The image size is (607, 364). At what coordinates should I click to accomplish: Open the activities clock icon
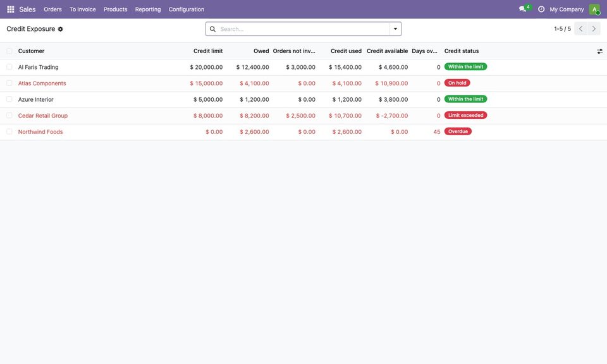[541, 9]
